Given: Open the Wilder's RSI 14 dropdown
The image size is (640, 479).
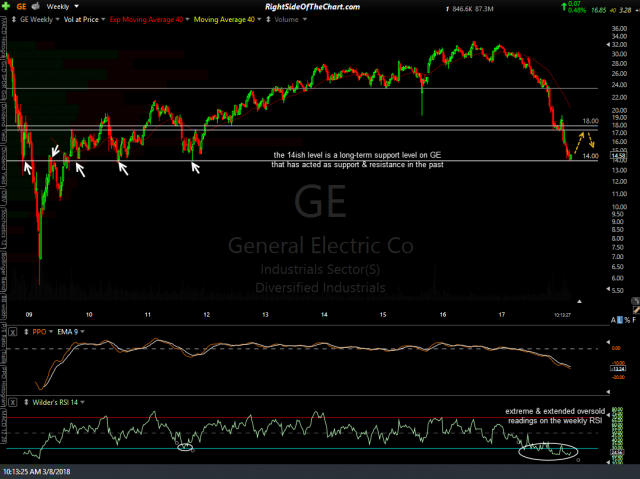Looking at the screenshot, I should coord(82,402).
